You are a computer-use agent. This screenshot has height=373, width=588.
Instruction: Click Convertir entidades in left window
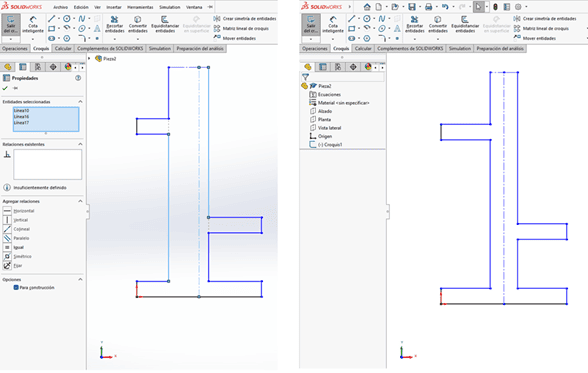click(x=138, y=24)
